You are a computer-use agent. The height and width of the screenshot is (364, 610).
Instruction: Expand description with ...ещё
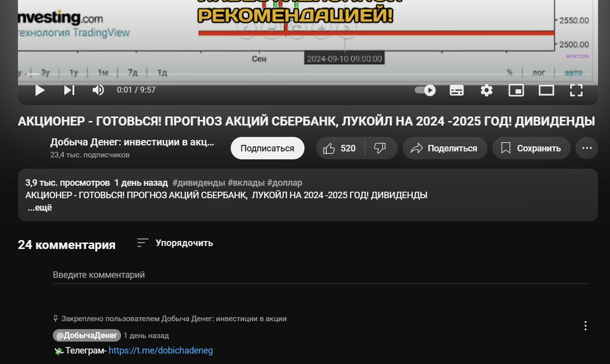[x=40, y=208]
